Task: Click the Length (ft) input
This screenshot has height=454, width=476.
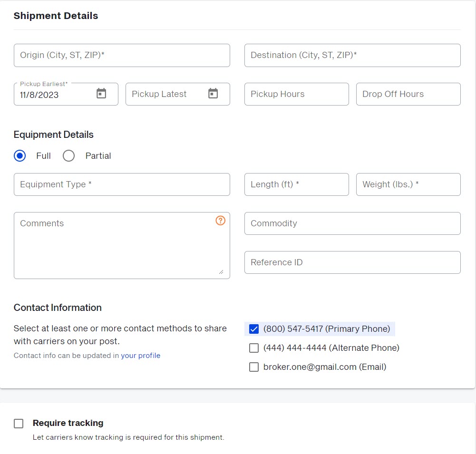Action: pos(296,184)
